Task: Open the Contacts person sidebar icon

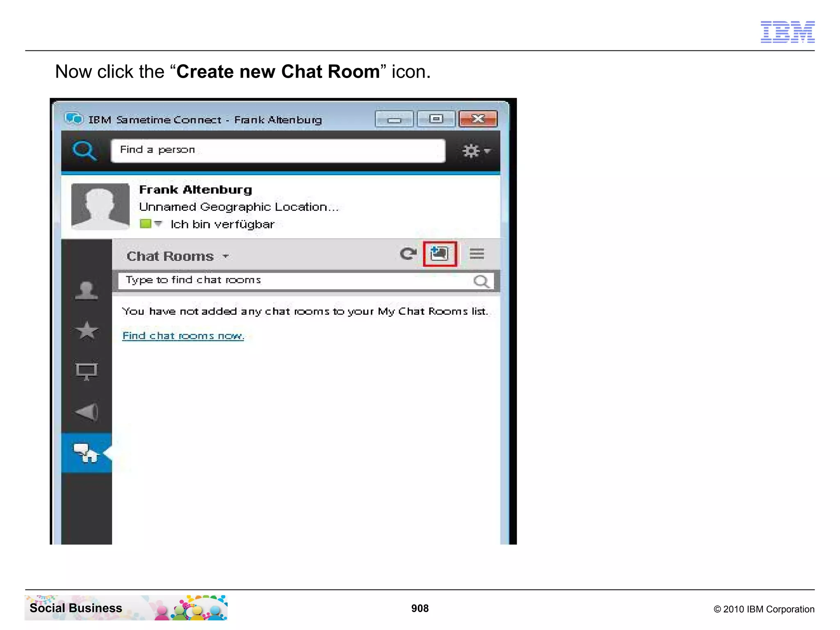Action: (x=87, y=290)
